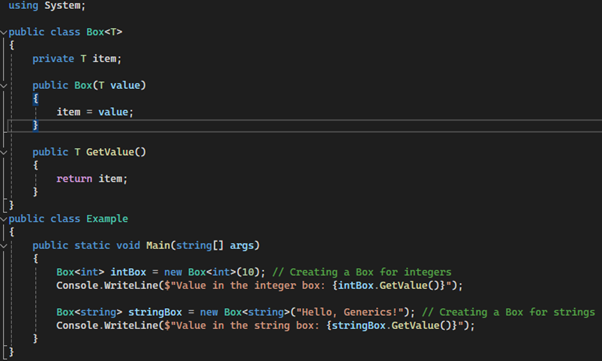602x361 pixels.
Task: Click the "Hello, Generics!" string literal
Action: coord(351,312)
